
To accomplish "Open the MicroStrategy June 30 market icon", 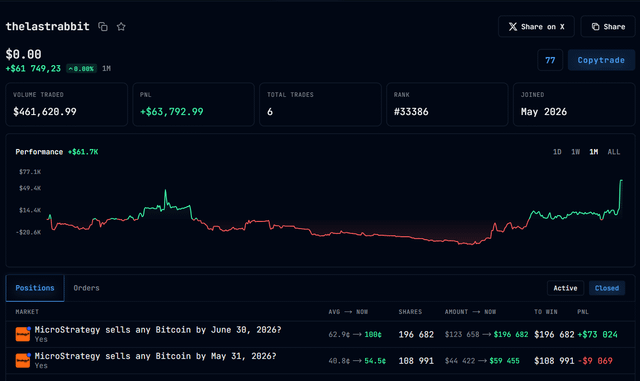I will tap(23, 334).
